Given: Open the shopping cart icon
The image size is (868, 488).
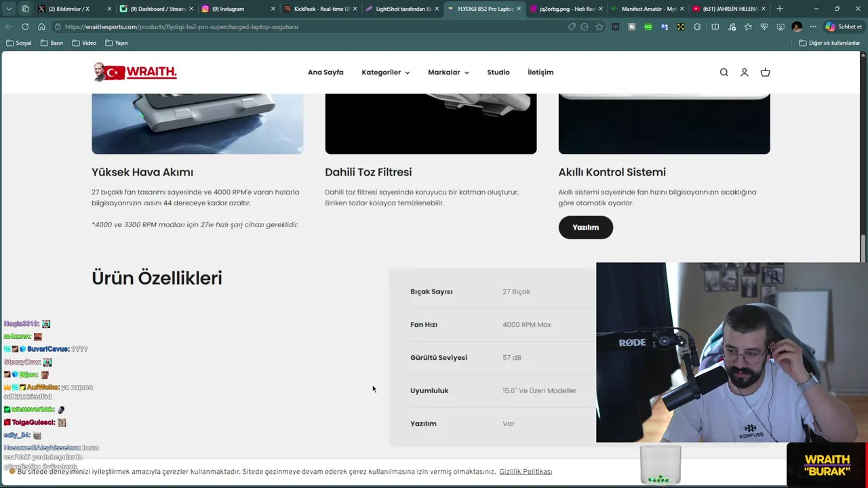Looking at the screenshot, I should pyautogui.click(x=765, y=73).
